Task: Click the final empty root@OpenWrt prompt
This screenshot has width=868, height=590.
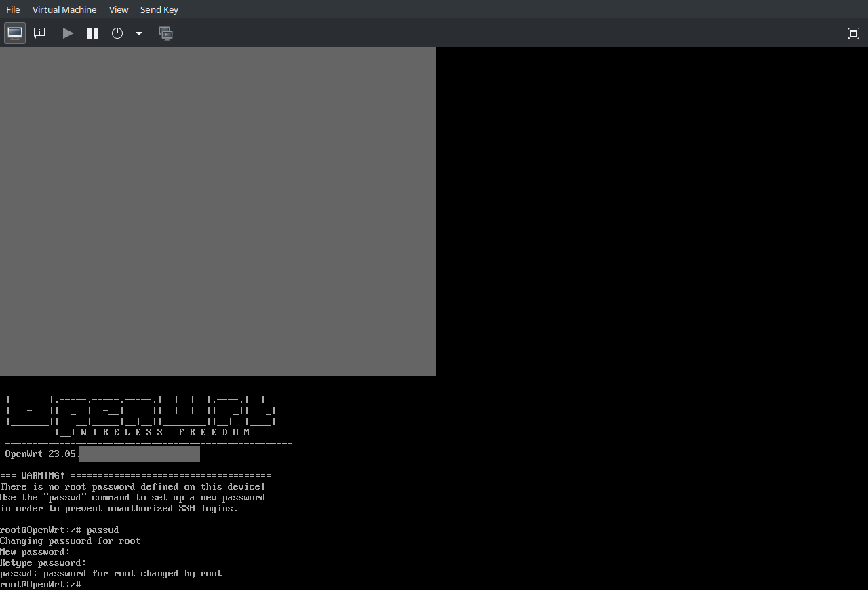Action: point(41,584)
